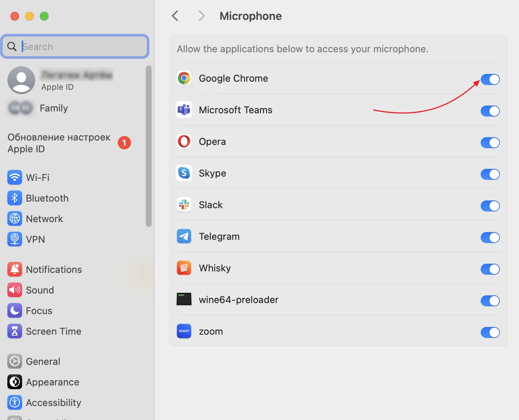Disable microphone access for Google Chrome
Viewport: 519px width, 420px height.
pos(490,79)
